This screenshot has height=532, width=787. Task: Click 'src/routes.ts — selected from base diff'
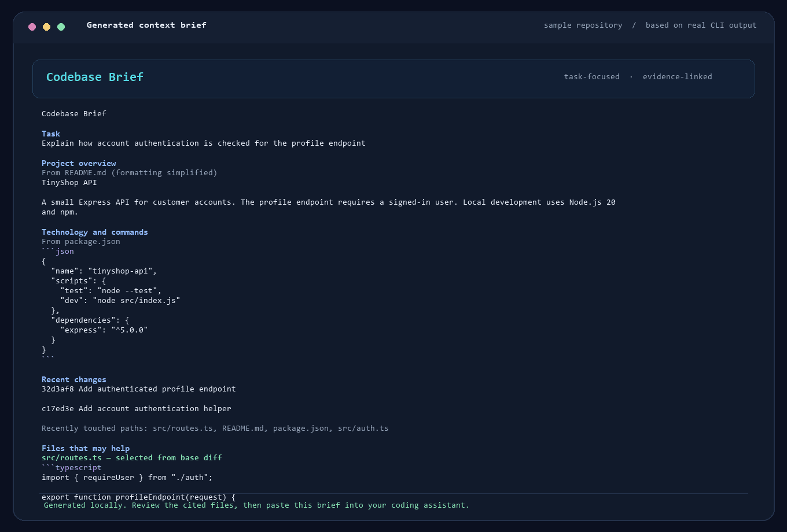(x=132, y=457)
